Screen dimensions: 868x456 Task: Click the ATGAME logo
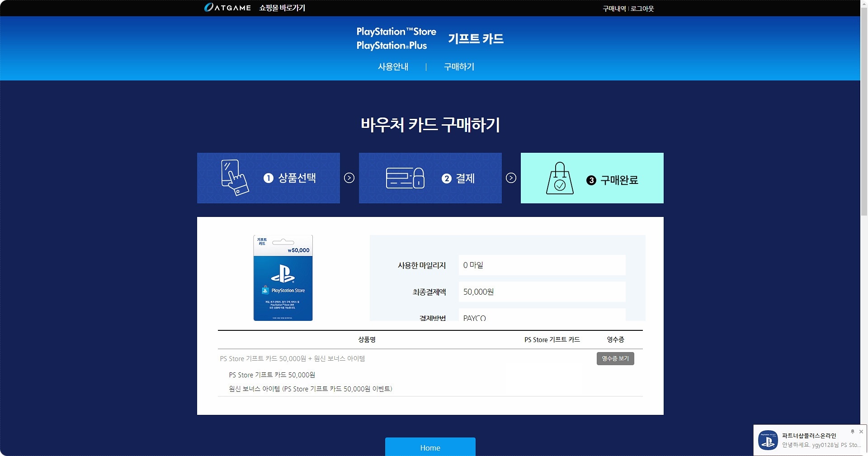(x=227, y=8)
